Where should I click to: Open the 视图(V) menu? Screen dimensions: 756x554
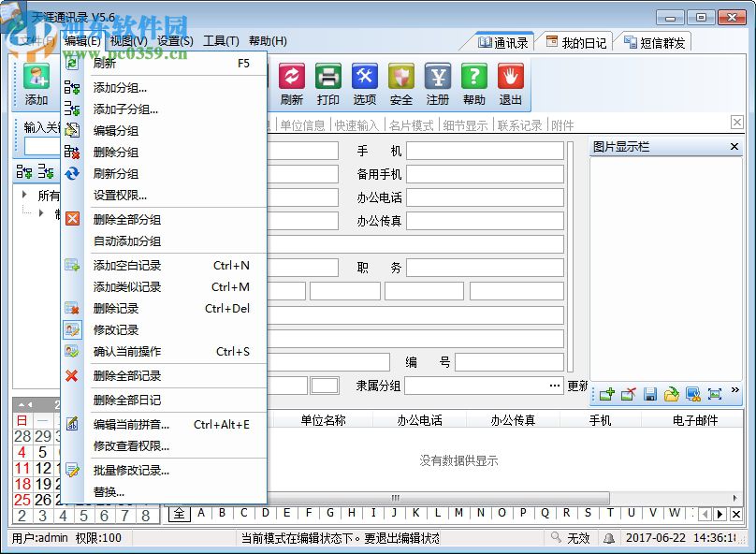[129, 41]
